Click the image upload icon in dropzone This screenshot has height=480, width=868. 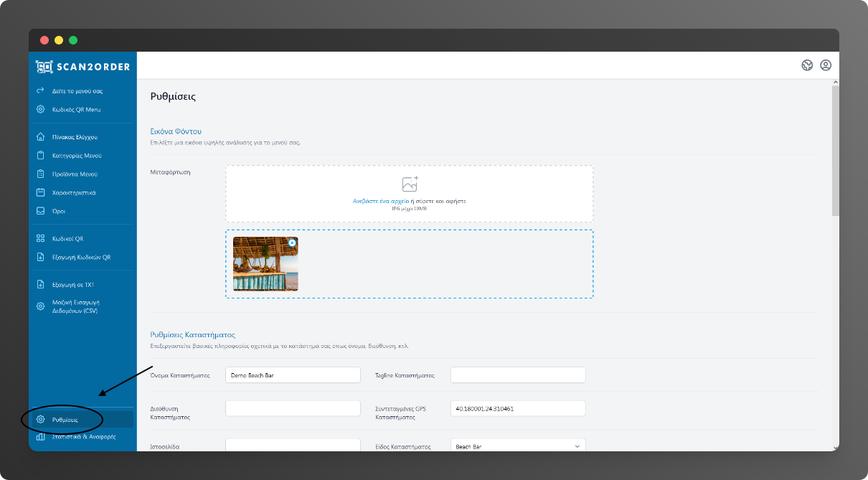[x=410, y=184]
